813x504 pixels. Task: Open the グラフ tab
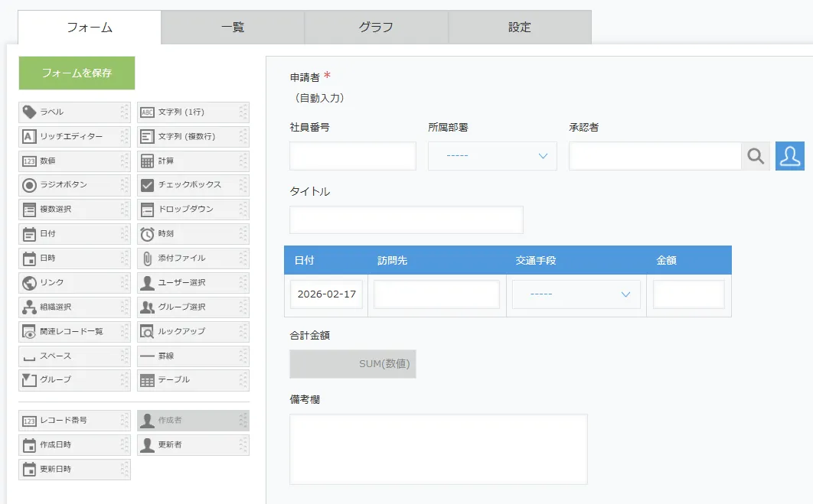(x=376, y=28)
